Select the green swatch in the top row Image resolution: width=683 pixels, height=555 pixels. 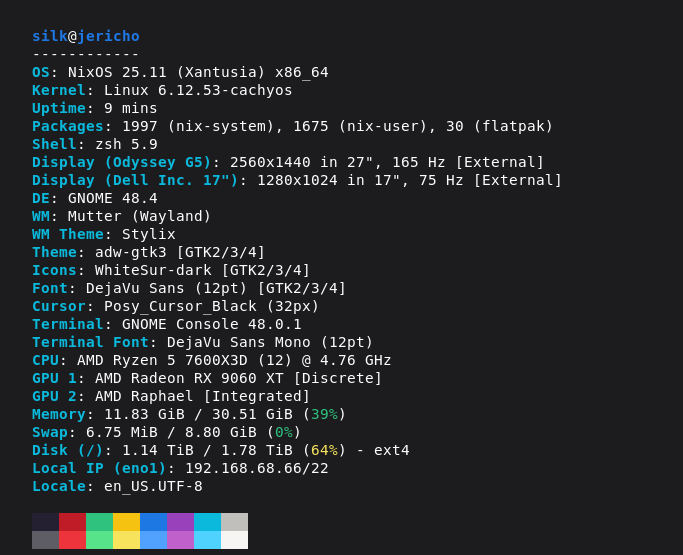pyautogui.click(x=99, y=522)
